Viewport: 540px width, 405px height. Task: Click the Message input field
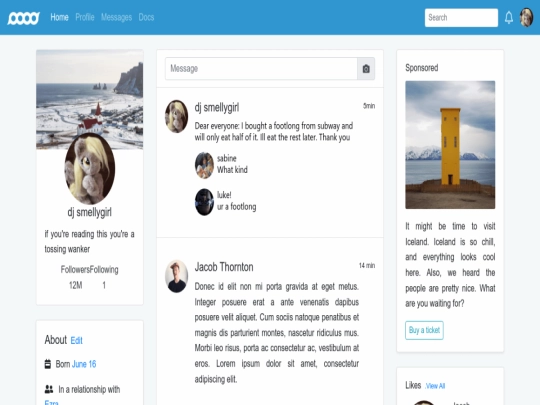coord(261,69)
